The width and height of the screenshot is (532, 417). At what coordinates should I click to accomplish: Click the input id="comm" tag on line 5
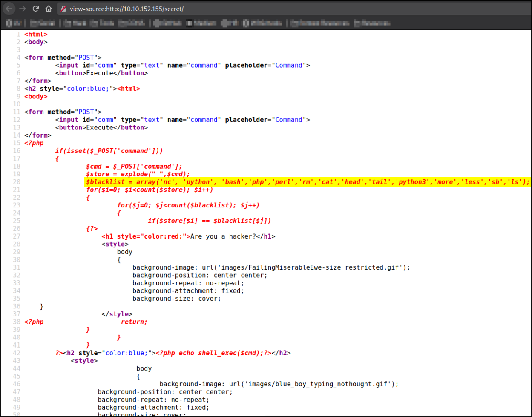point(182,65)
